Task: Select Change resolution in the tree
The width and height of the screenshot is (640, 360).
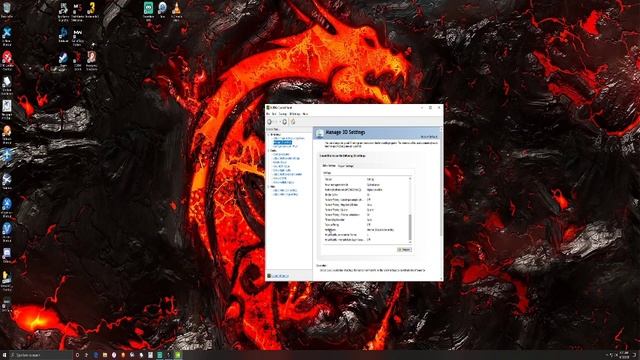Action: 281,154
